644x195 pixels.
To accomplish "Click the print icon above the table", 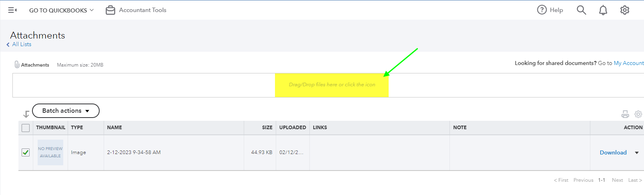I will 625,114.
